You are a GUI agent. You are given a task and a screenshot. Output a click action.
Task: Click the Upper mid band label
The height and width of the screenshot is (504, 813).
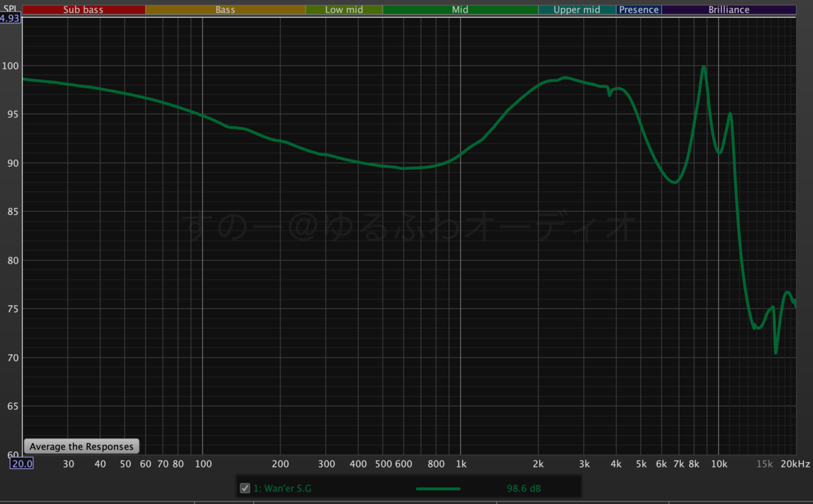click(577, 9)
